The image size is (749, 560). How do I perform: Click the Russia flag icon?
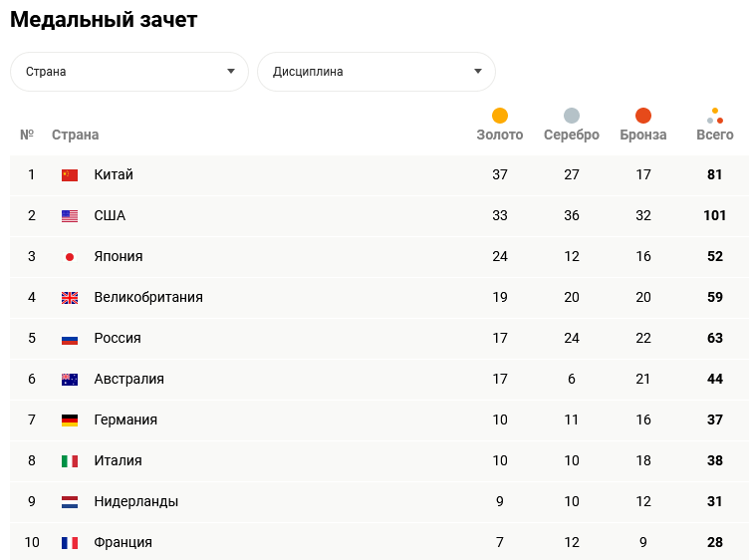(x=70, y=339)
